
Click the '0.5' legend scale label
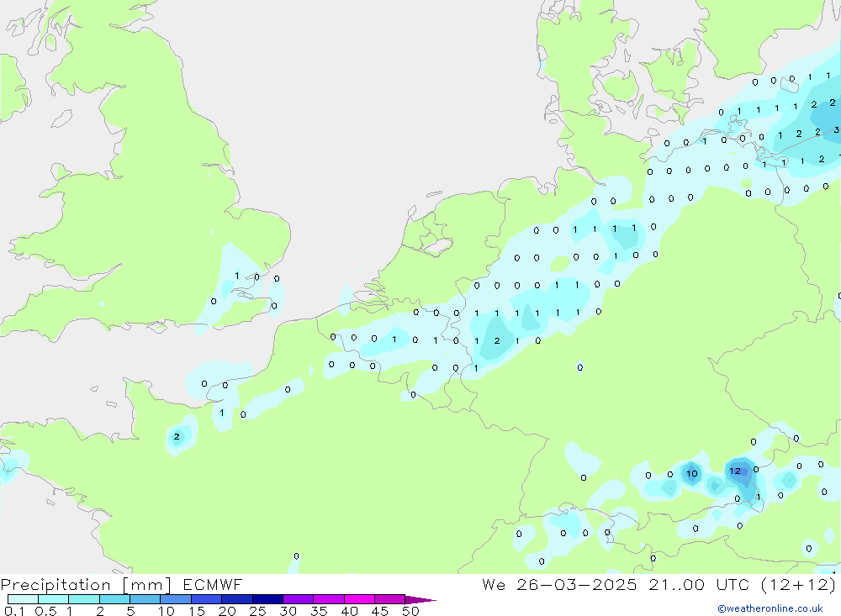45,611
